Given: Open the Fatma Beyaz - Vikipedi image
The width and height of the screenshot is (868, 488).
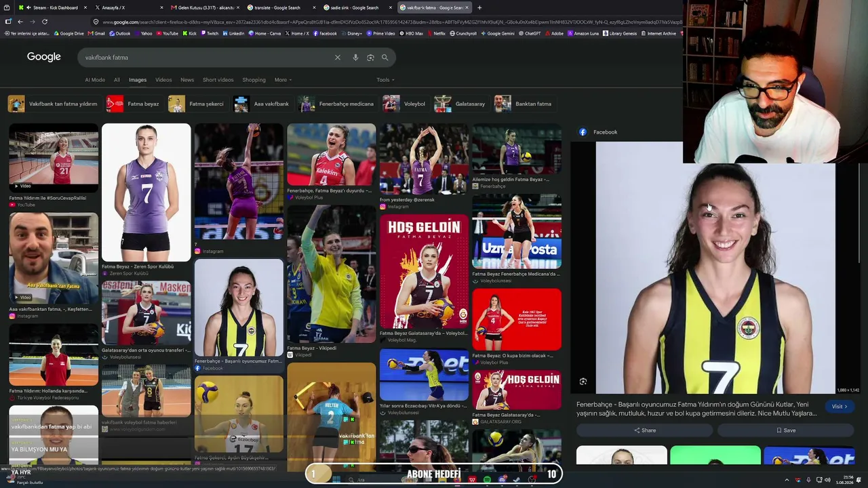Looking at the screenshot, I should click(331, 273).
